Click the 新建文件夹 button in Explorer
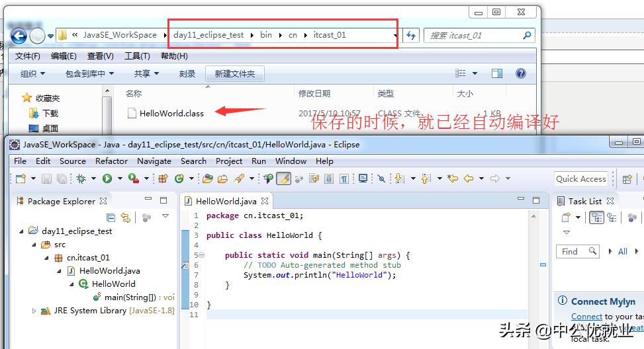The height and width of the screenshot is (349, 644). pyautogui.click(x=234, y=74)
